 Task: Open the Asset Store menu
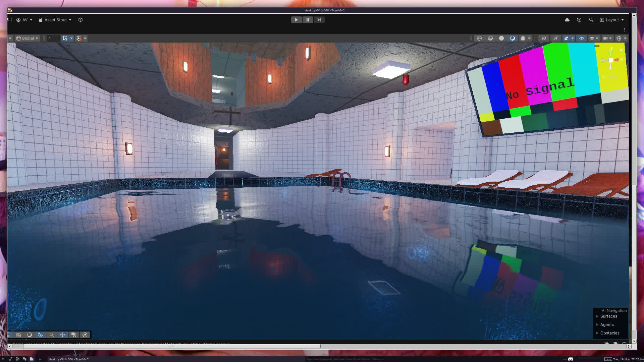pyautogui.click(x=55, y=20)
